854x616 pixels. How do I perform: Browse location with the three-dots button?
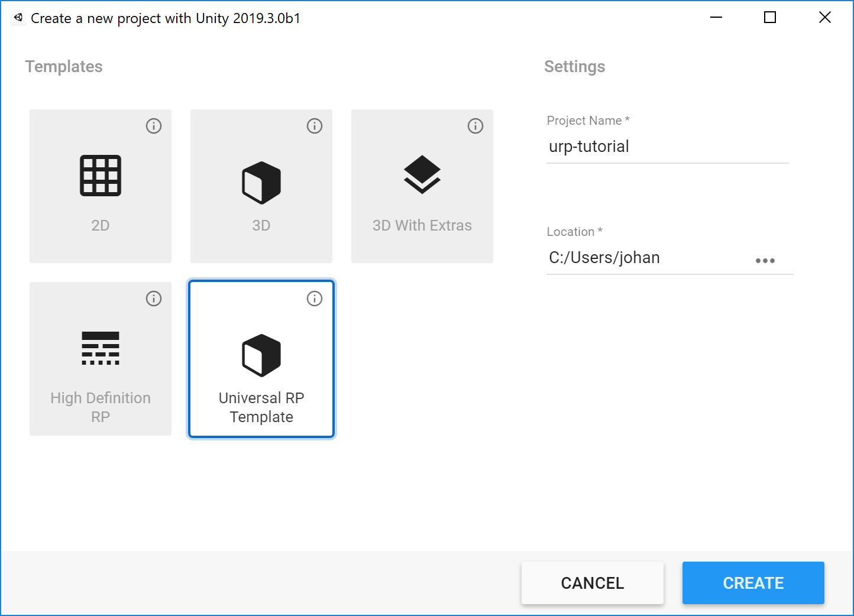coord(765,261)
